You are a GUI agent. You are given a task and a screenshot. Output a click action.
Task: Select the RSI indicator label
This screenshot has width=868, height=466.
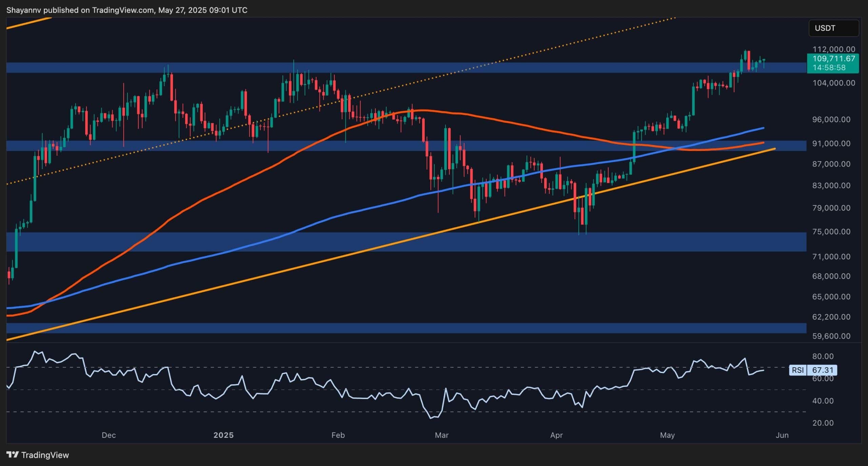pos(798,370)
